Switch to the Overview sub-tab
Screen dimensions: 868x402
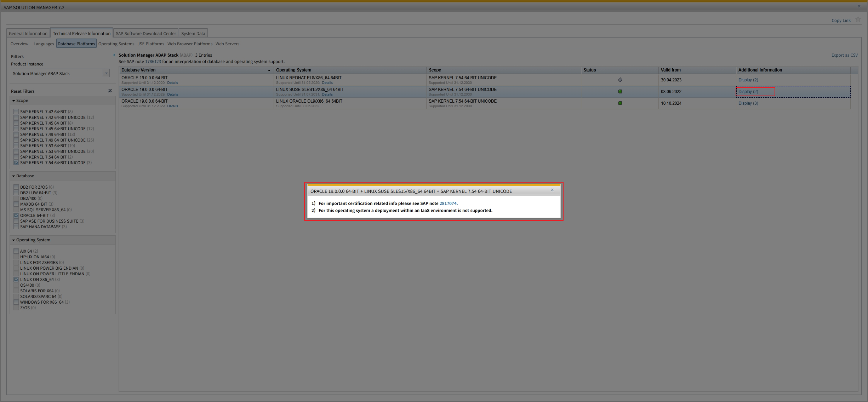coord(19,44)
